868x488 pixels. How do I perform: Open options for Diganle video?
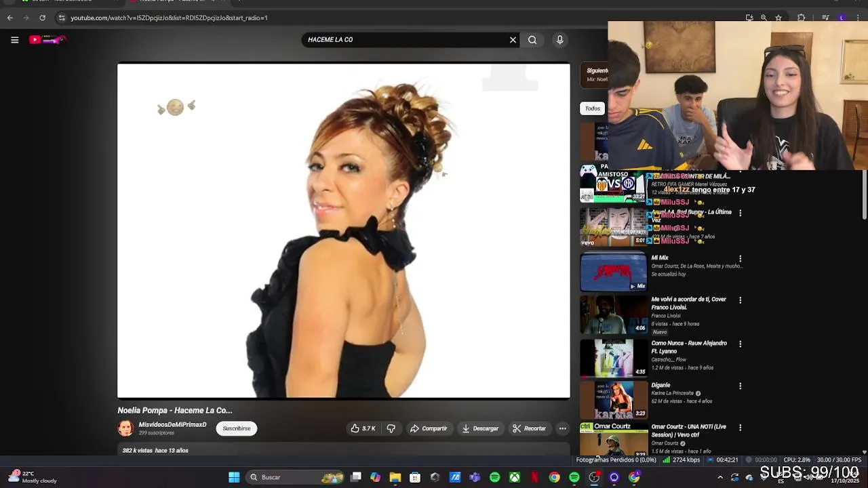tap(740, 386)
